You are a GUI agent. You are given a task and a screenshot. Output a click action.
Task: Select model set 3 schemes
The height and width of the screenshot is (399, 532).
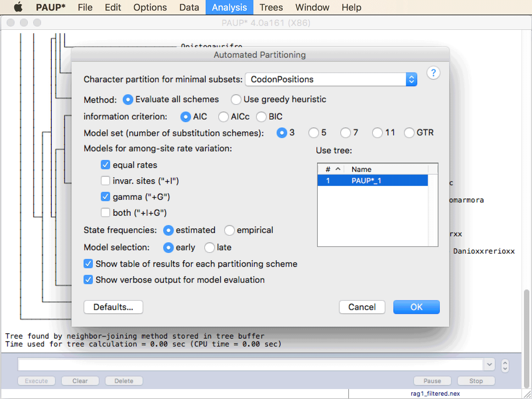[282, 133]
